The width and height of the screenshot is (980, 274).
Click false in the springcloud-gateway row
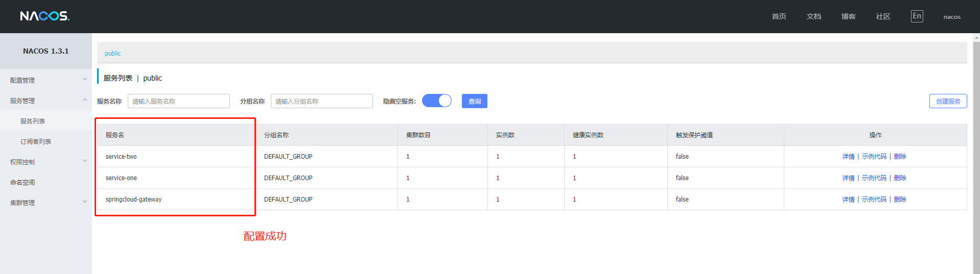(x=682, y=200)
